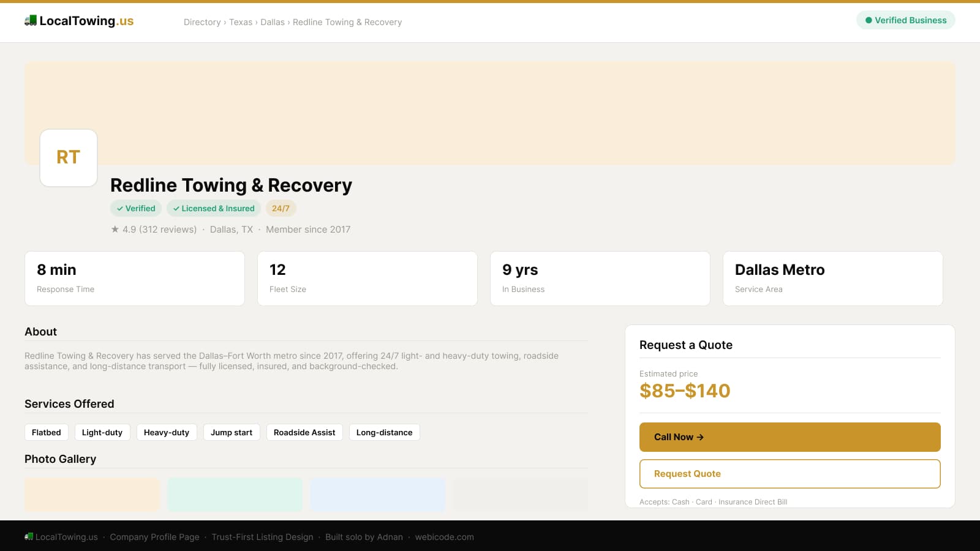Select the Jump start service chip
The image size is (980, 551).
point(232,432)
